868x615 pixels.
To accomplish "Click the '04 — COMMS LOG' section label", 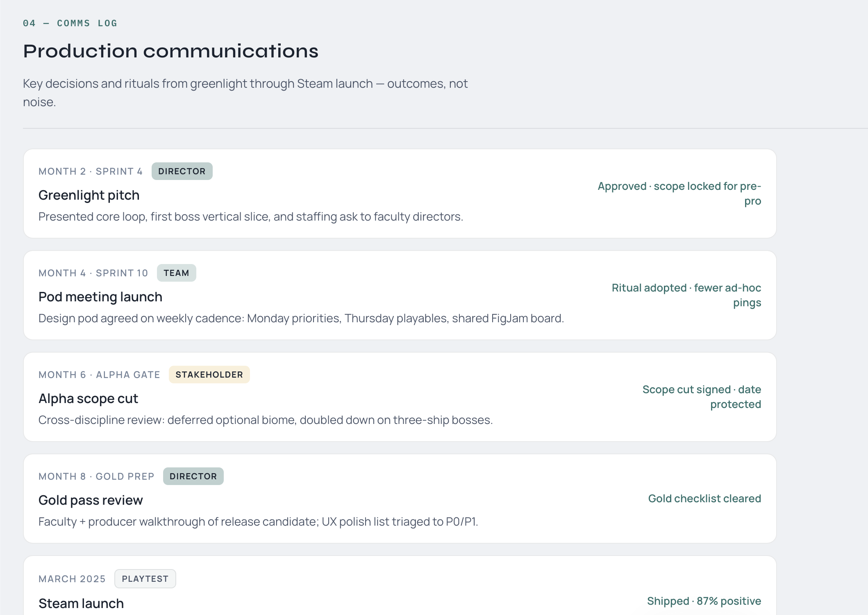I will point(70,23).
